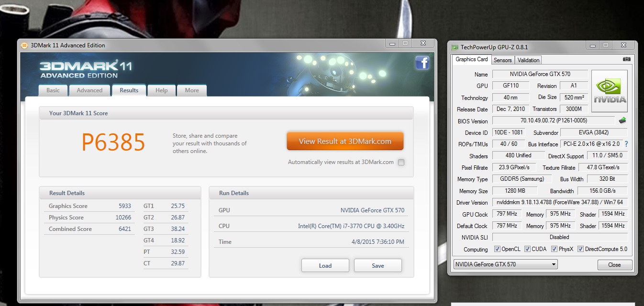Click the GPU-Z title bar app icon
644x306 pixels.
coord(455,47)
